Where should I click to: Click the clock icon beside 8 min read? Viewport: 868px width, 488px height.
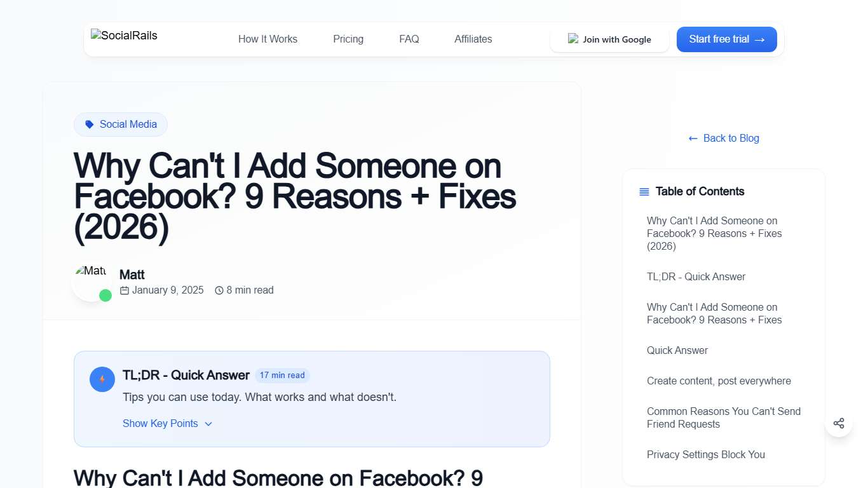coord(219,290)
